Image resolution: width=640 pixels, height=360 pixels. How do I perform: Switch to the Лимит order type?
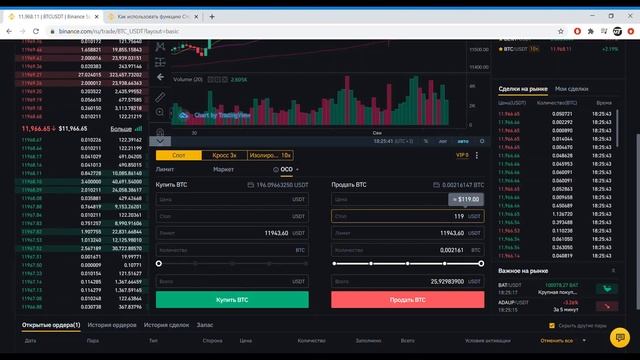click(x=164, y=169)
